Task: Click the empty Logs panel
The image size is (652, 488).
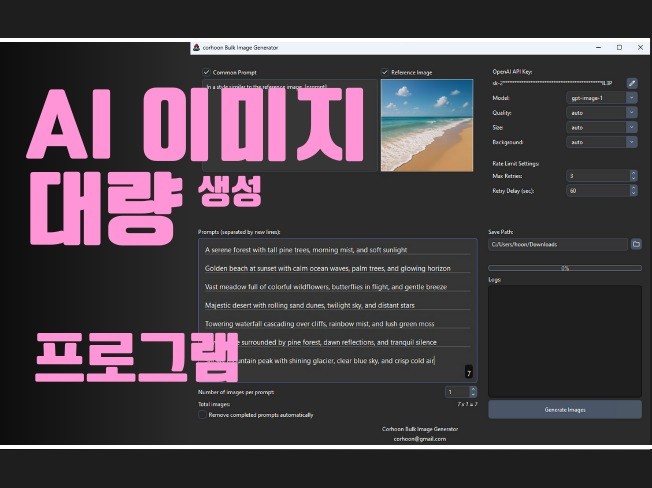Action: point(565,341)
